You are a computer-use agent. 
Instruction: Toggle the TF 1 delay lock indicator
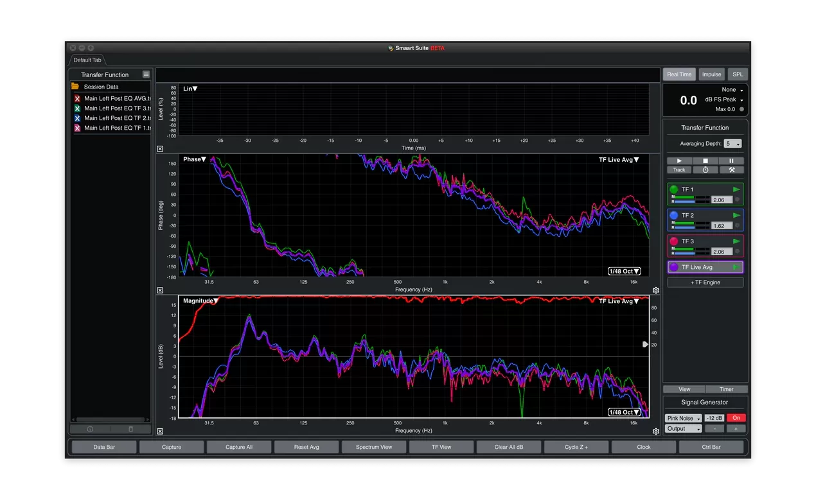coord(738,200)
